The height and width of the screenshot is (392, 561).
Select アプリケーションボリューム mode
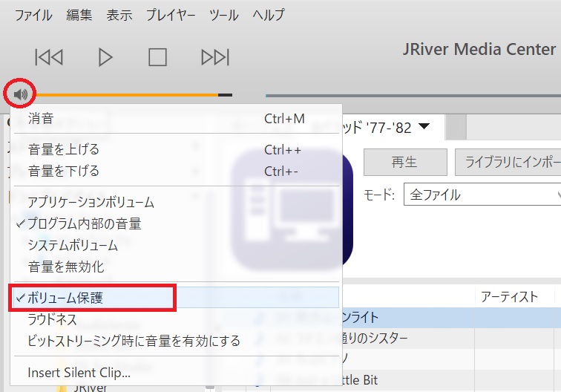176,202
